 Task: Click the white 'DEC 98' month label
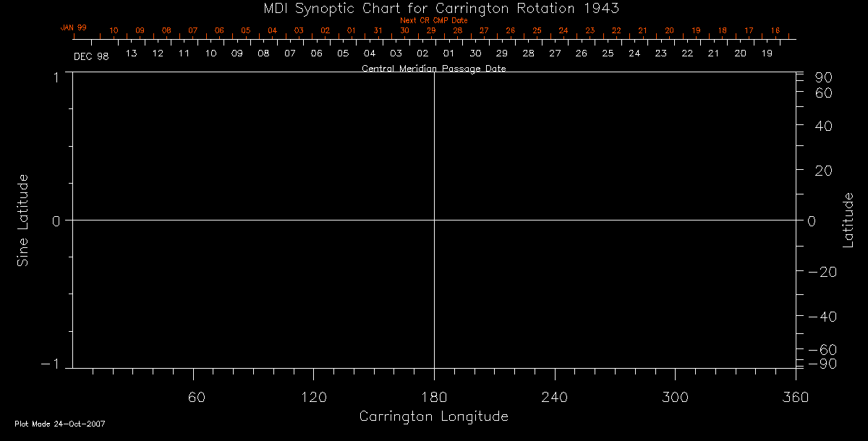pyautogui.click(x=91, y=56)
